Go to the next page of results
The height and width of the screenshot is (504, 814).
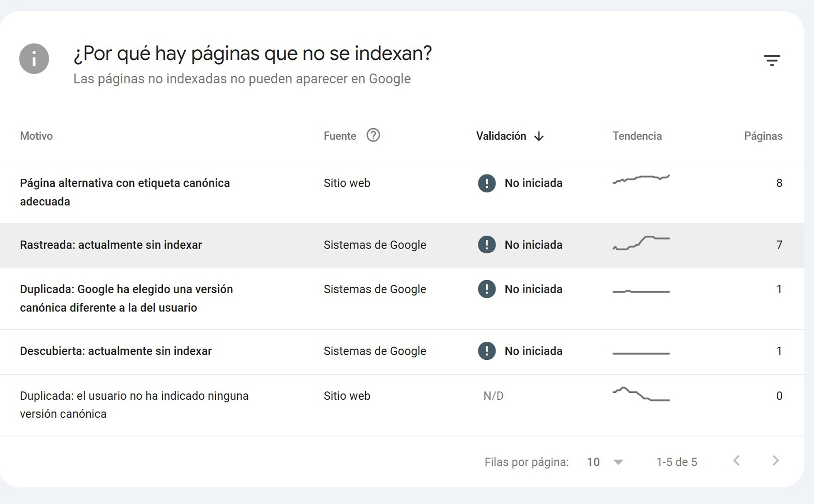tap(775, 461)
